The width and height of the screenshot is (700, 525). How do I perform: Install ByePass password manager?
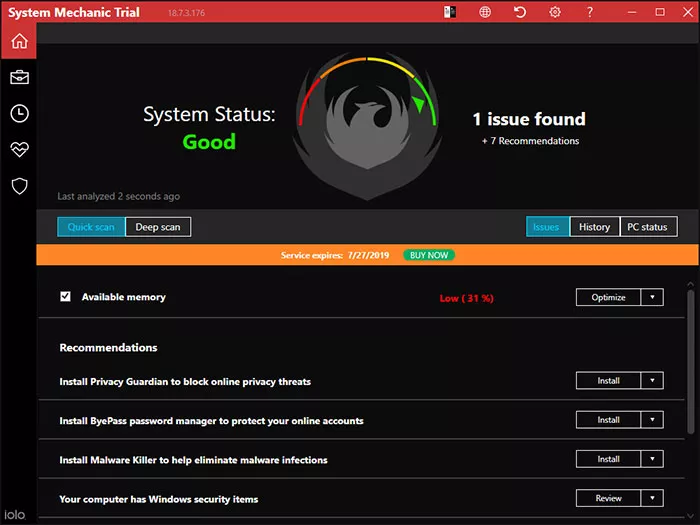608,420
